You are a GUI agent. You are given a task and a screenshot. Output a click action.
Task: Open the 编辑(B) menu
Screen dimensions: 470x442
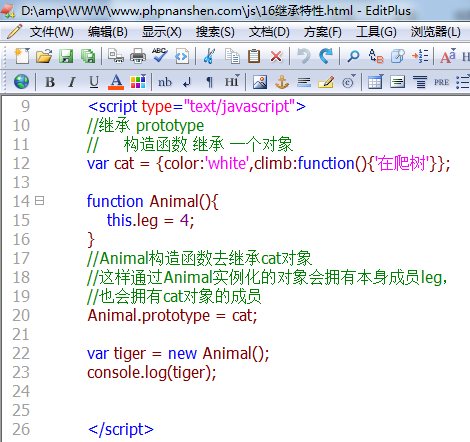[x=108, y=32]
